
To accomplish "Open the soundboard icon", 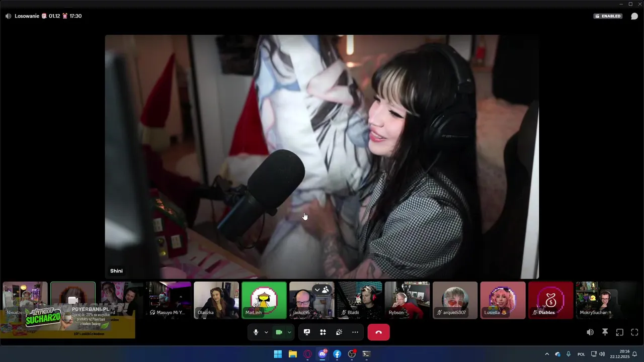I will (x=339, y=332).
